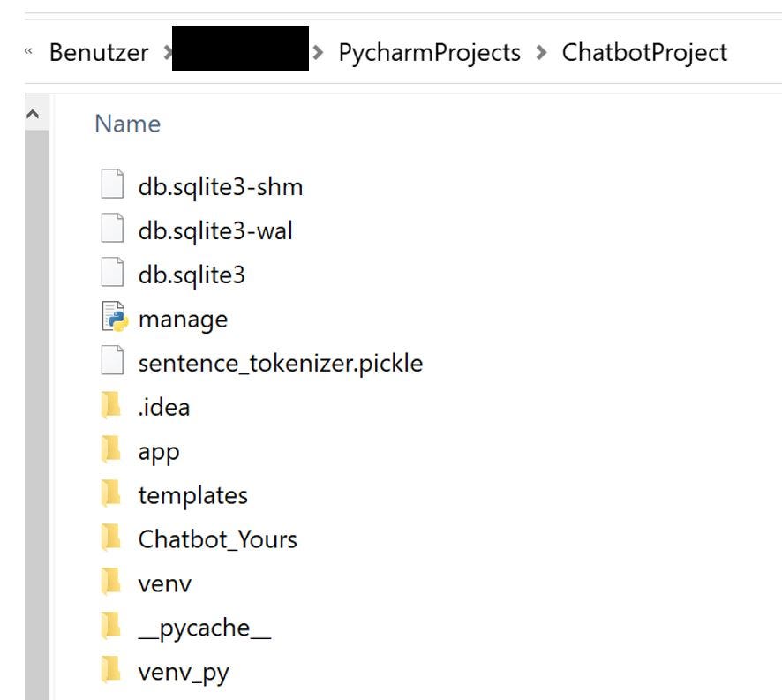This screenshot has height=700, width=782.
Task: Click the Python icon beside manage
Action: 111,319
